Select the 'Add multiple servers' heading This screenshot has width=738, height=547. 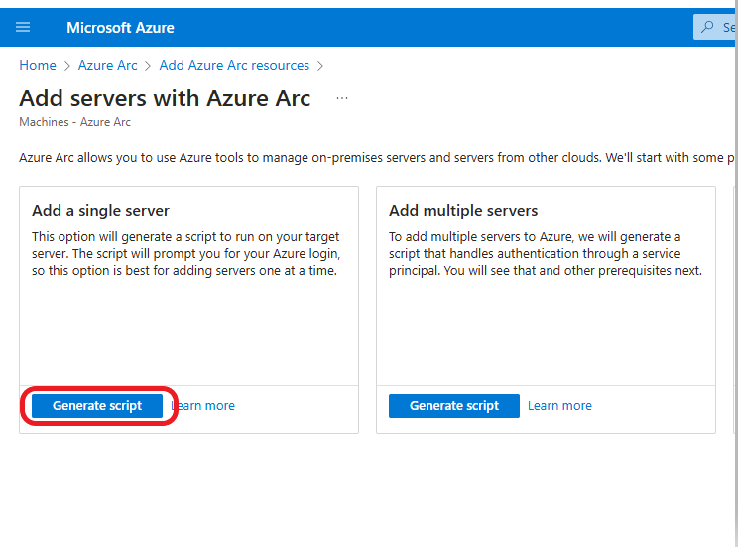[x=463, y=210]
